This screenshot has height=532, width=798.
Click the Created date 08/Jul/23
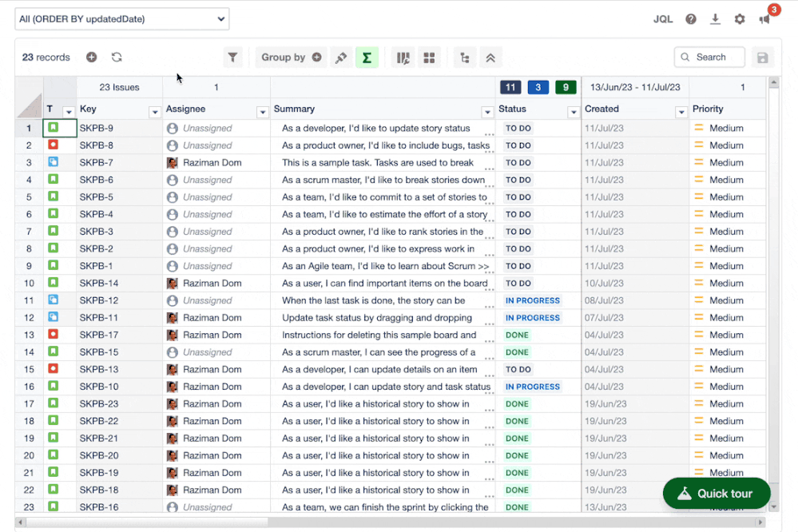[604, 300]
